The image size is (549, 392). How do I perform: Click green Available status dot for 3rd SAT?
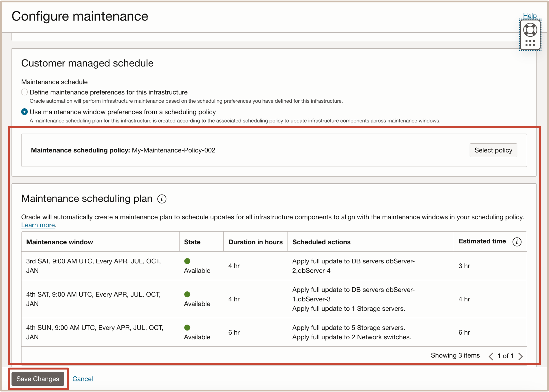[187, 261]
